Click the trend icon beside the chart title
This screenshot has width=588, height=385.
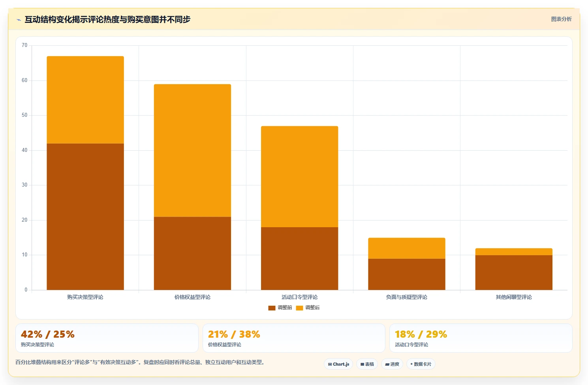19,20
